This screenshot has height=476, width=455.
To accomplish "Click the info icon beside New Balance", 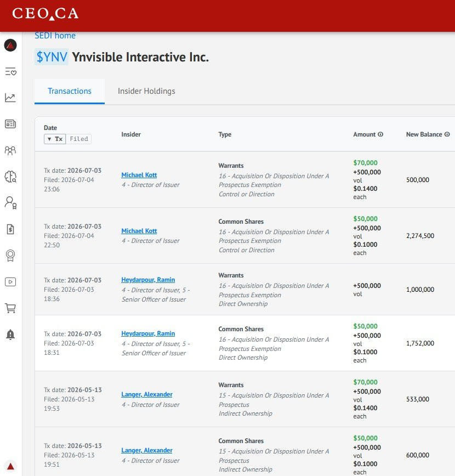I will click(x=447, y=134).
